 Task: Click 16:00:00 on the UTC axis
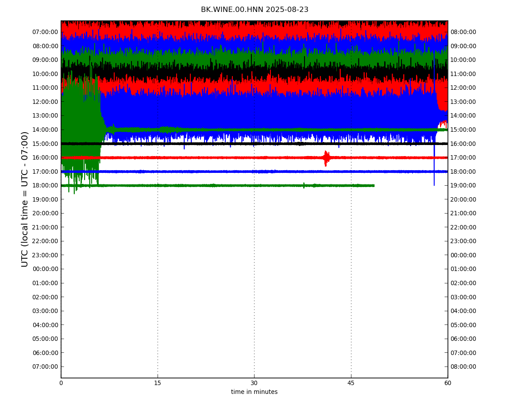[x=45, y=158]
